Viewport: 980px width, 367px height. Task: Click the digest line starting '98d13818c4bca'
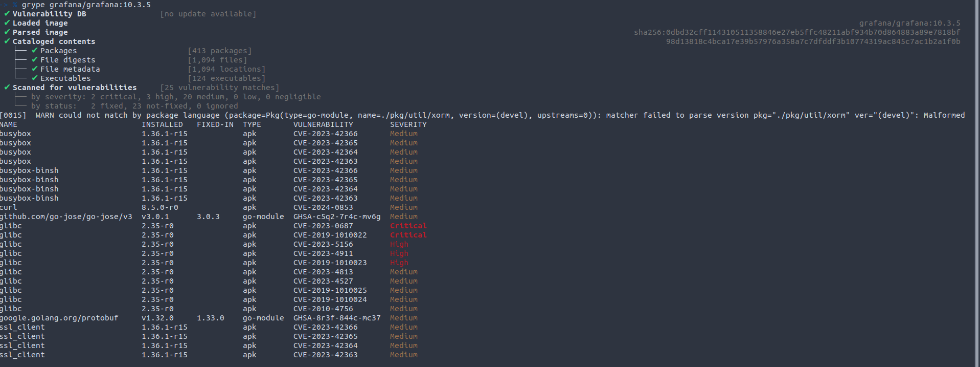[x=813, y=41]
